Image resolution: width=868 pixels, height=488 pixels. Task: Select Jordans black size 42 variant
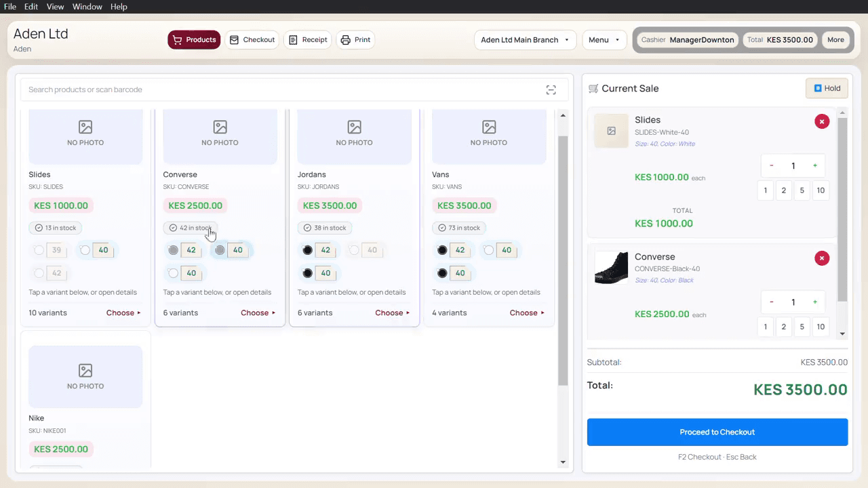point(319,250)
